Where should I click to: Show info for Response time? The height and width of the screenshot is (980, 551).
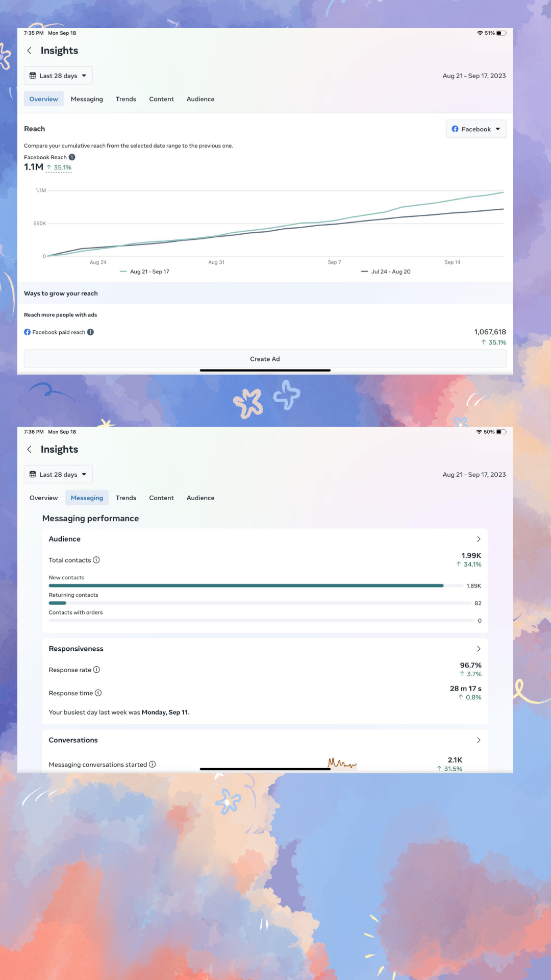98,693
